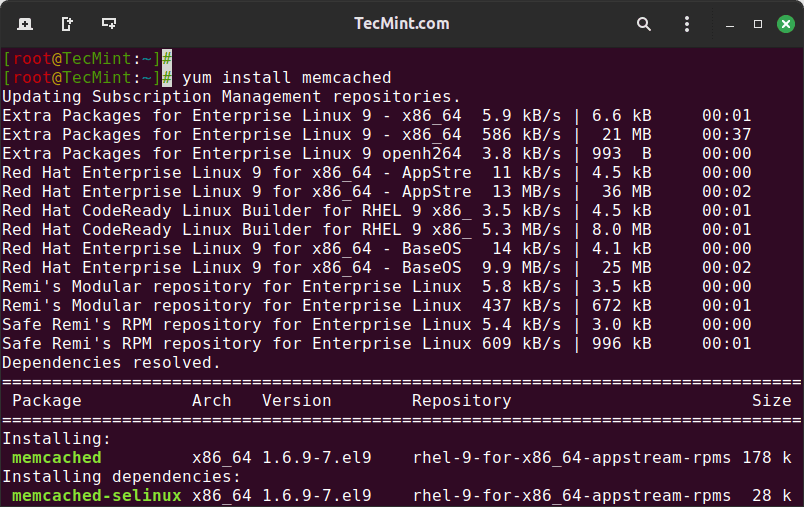Close the terminal with the green X
The height and width of the screenshot is (507, 804).
[786, 24]
